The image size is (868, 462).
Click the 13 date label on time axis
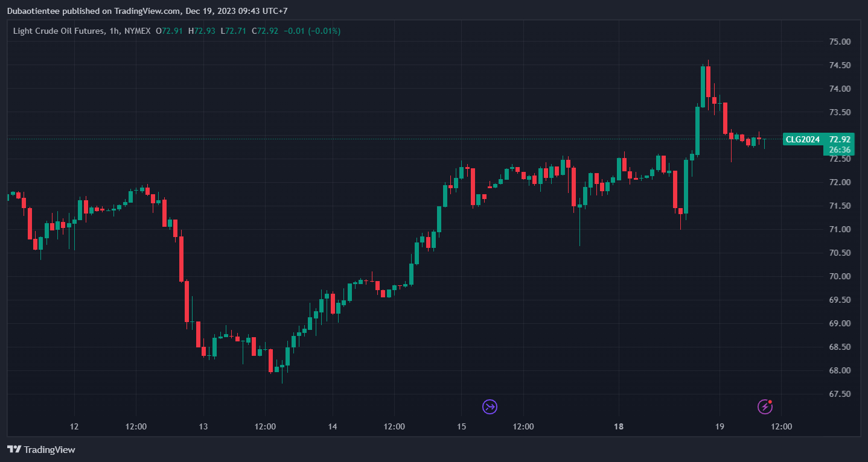203,426
